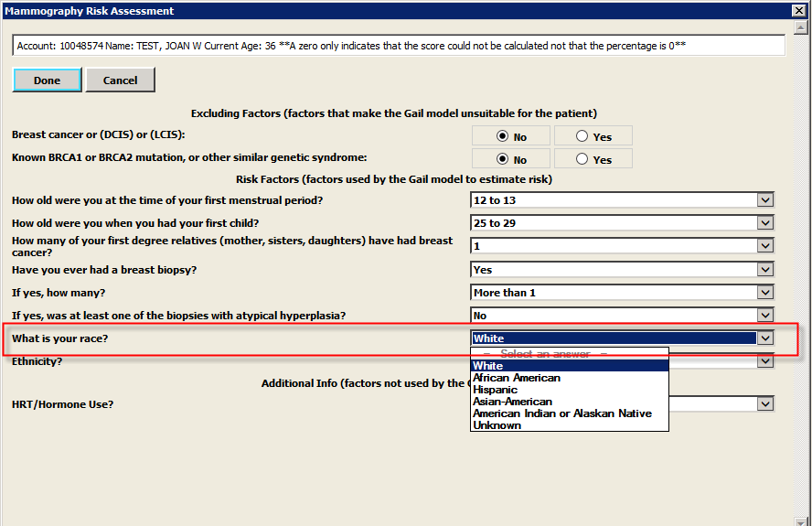Open the biopsy count 'More than 1' dropdown
Screen dimensions: 812x526
(765, 293)
